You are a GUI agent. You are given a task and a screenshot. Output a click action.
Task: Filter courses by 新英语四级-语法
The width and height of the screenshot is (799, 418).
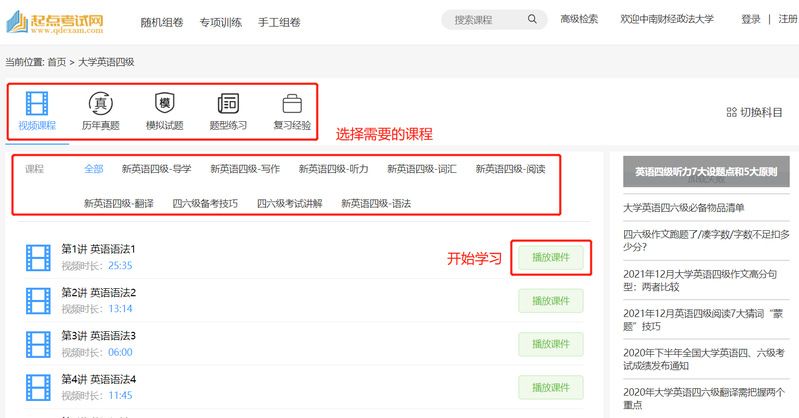376,203
